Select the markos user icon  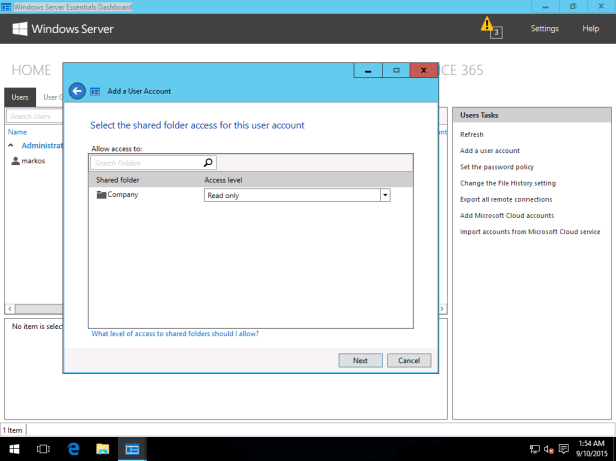15,160
